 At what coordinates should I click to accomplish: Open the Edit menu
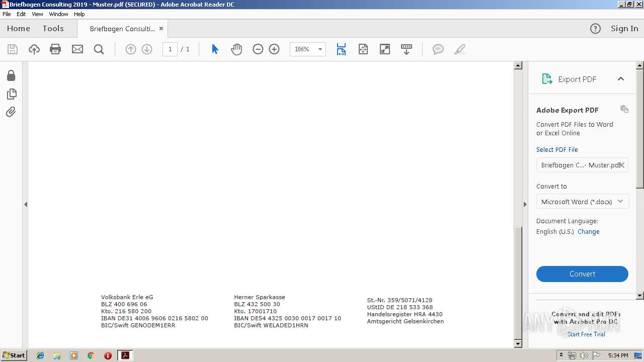pyautogui.click(x=21, y=14)
